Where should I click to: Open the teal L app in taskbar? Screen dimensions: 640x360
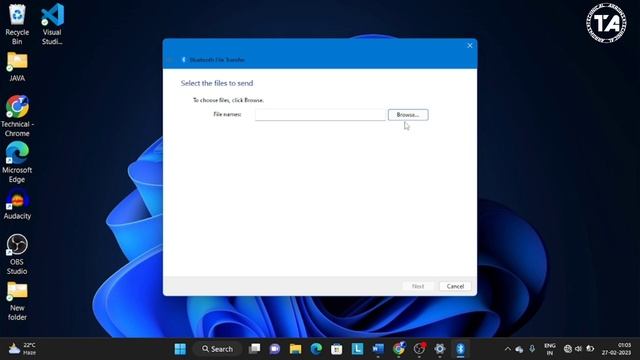[x=357, y=349]
